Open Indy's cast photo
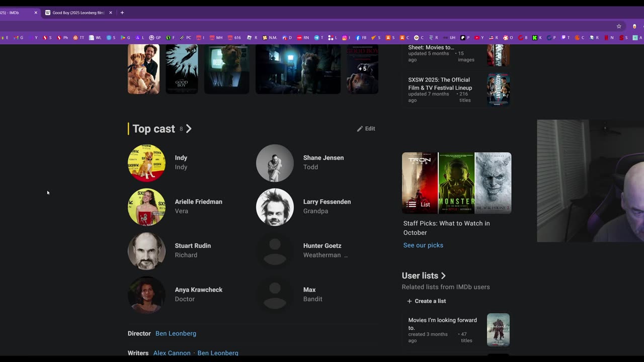Viewport: 644px width, 362px height. click(x=146, y=163)
